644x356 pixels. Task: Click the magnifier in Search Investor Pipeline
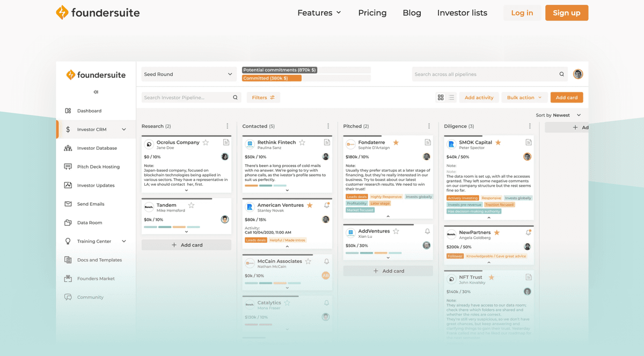point(235,98)
